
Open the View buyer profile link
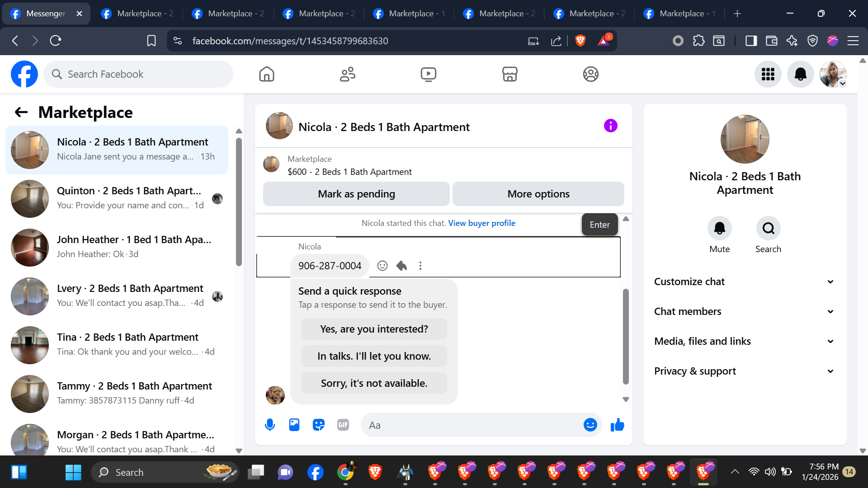pos(481,223)
